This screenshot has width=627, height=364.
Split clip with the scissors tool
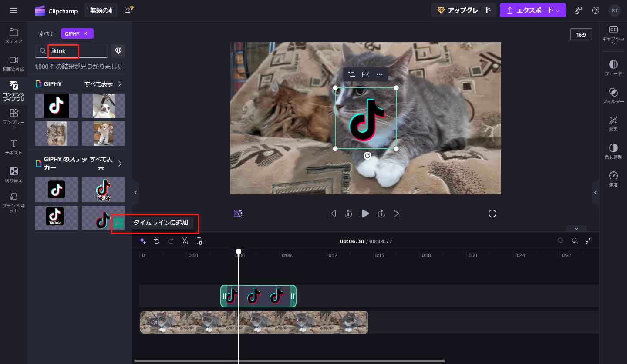click(185, 241)
